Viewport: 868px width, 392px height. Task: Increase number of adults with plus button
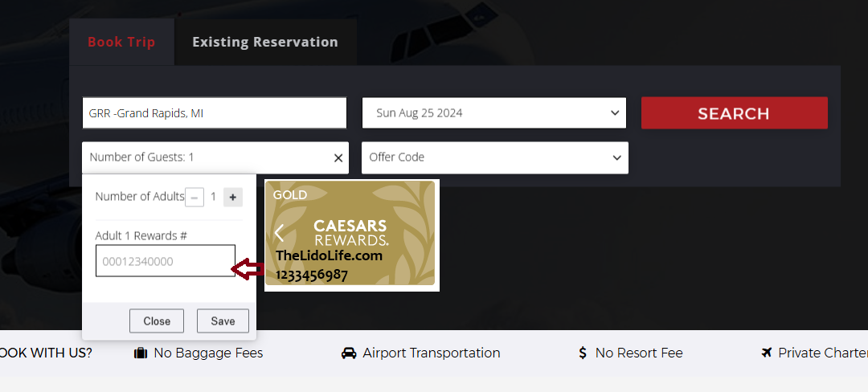click(232, 197)
